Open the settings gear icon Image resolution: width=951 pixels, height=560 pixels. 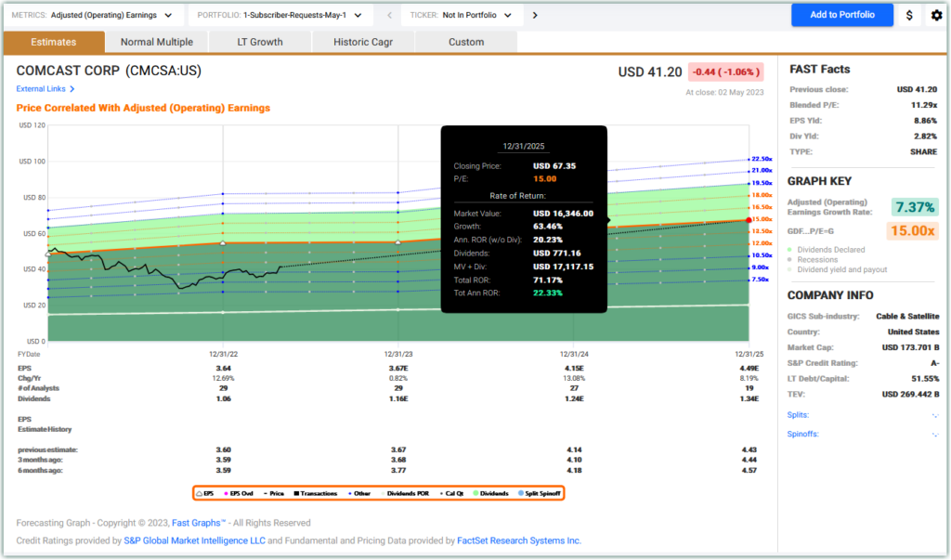coord(936,15)
